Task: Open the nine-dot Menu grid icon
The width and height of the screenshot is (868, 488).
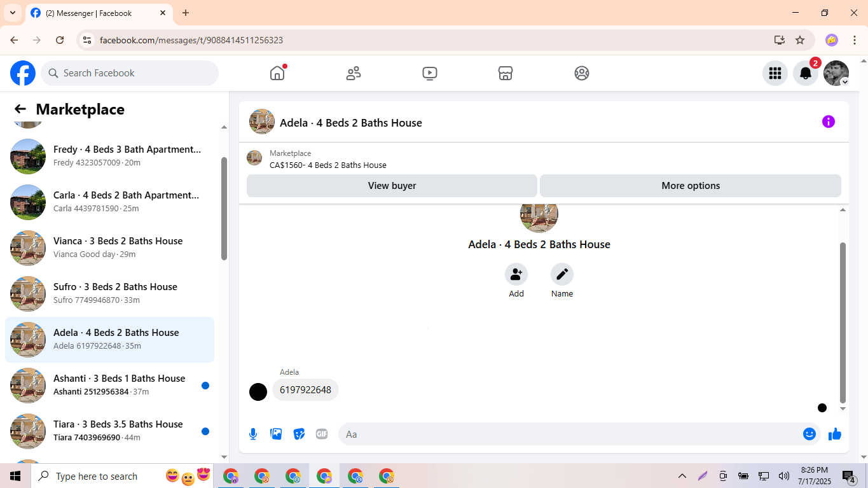Action: coord(775,73)
